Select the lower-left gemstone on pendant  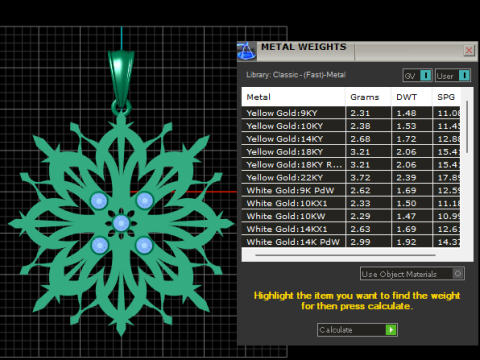[x=99, y=245]
